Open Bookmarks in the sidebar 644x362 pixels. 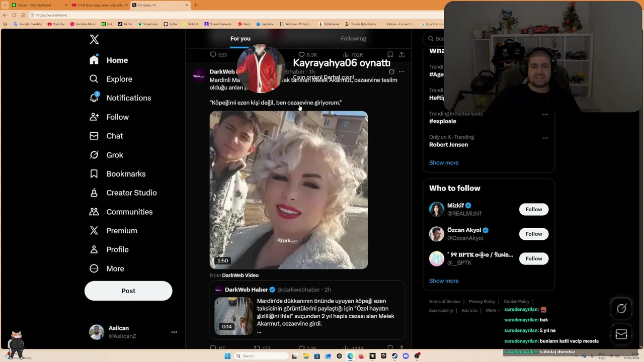click(117, 174)
